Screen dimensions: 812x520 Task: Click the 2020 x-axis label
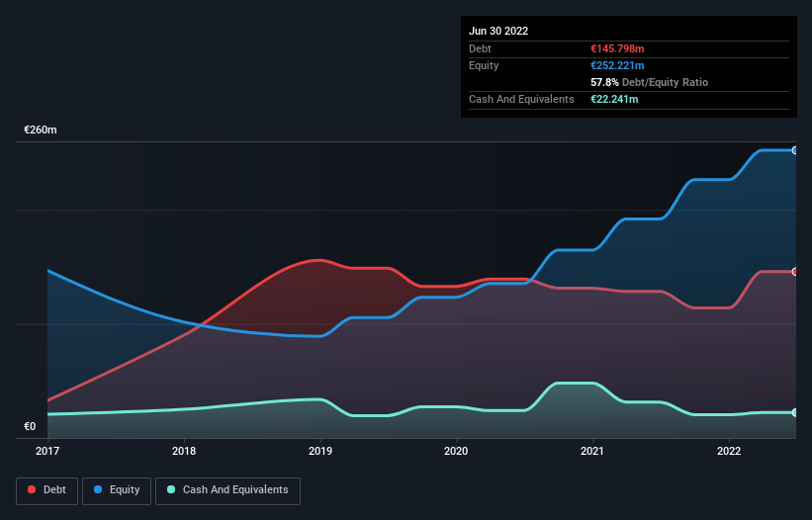click(x=456, y=451)
